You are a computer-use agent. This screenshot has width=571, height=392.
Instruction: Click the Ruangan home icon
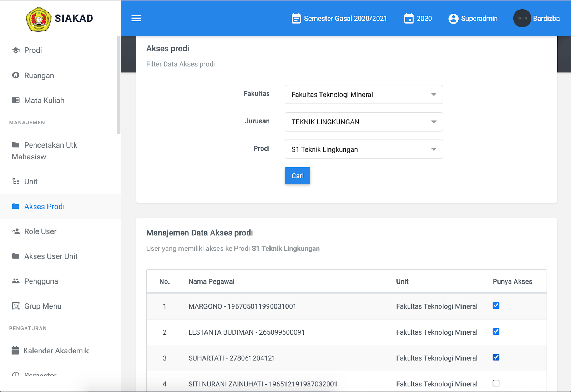[16, 75]
